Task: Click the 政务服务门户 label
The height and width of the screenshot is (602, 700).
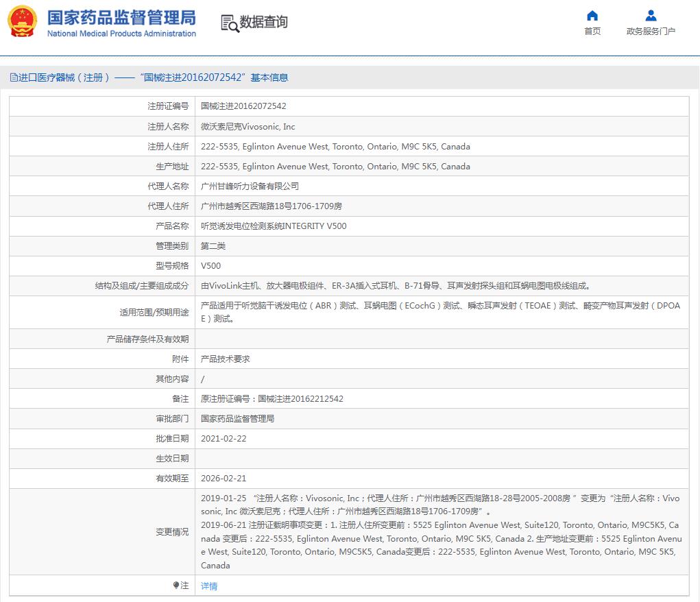Action: click(x=651, y=32)
